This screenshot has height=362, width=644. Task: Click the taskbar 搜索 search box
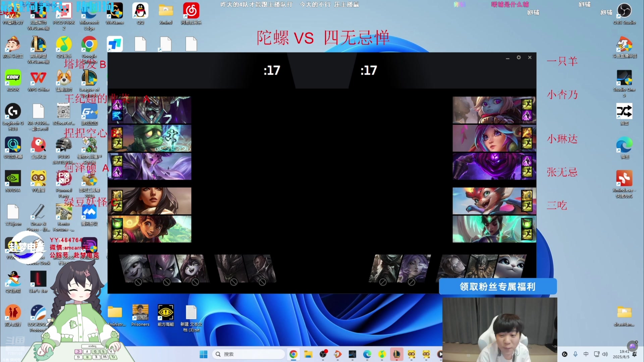click(248, 354)
